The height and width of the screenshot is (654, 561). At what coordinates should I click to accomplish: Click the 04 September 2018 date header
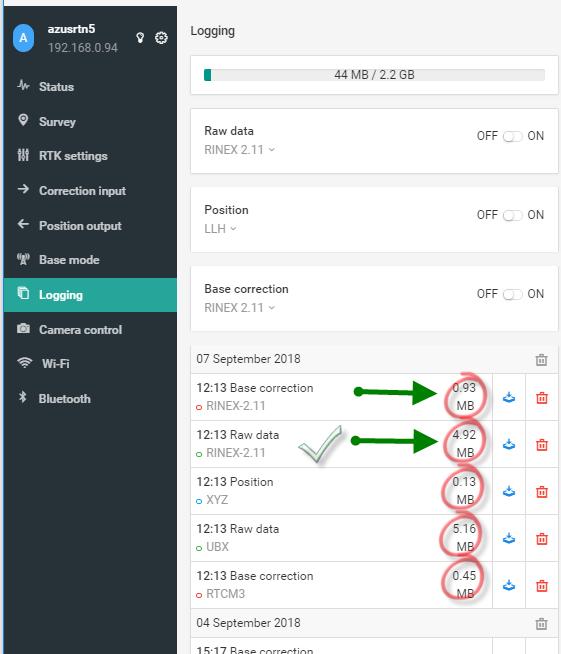pyautogui.click(x=249, y=623)
